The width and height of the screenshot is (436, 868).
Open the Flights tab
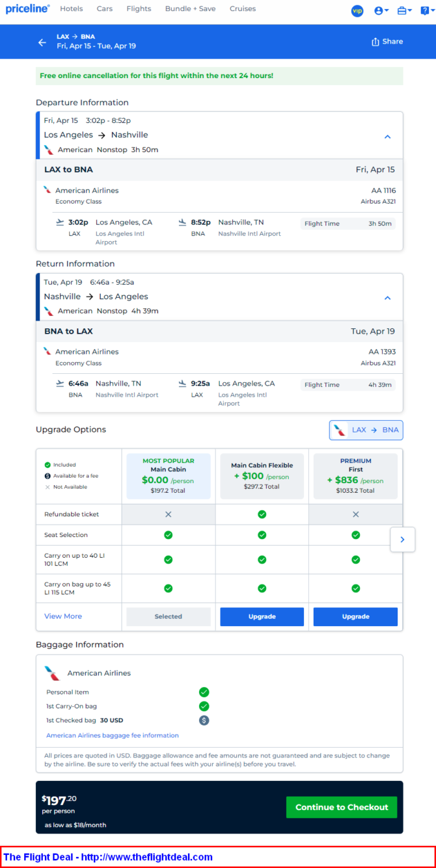[x=139, y=9]
